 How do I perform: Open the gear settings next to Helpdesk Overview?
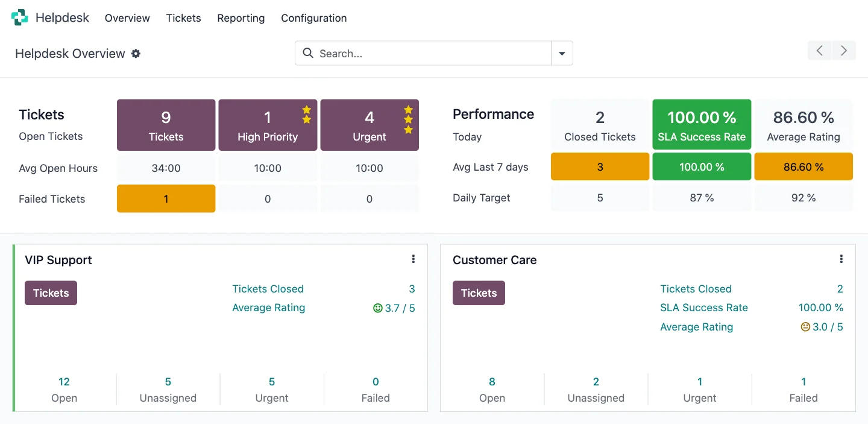pyautogui.click(x=136, y=54)
